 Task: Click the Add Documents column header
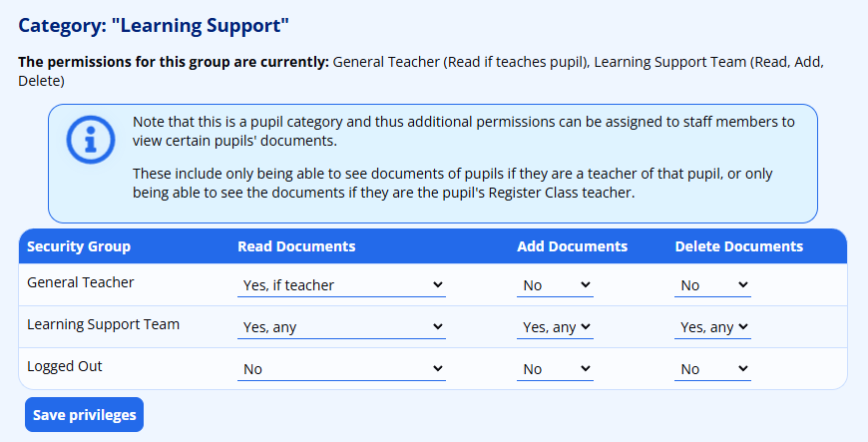572,246
